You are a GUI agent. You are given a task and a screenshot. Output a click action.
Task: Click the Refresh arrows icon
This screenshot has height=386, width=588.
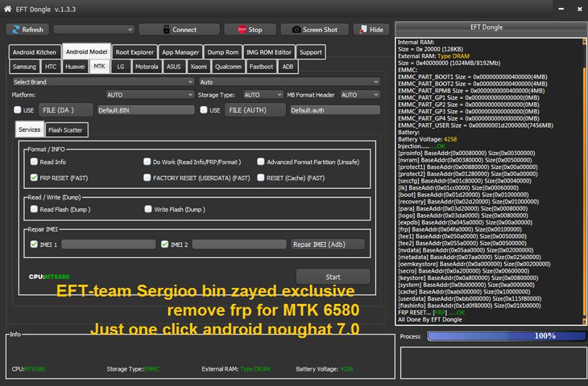(x=16, y=29)
